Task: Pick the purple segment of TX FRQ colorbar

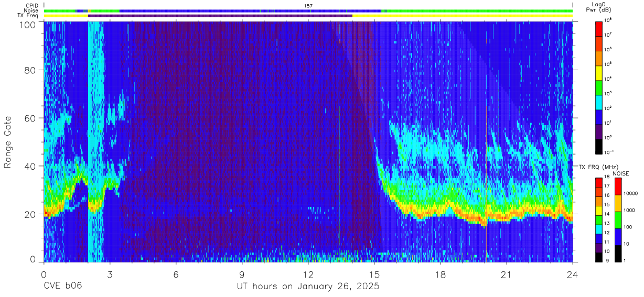Action: tap(599, 247)
